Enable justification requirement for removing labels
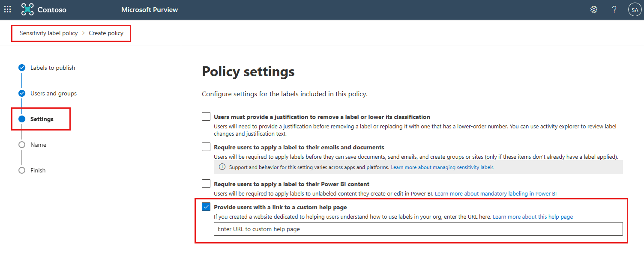644x276 pixels. click(206, 116)
